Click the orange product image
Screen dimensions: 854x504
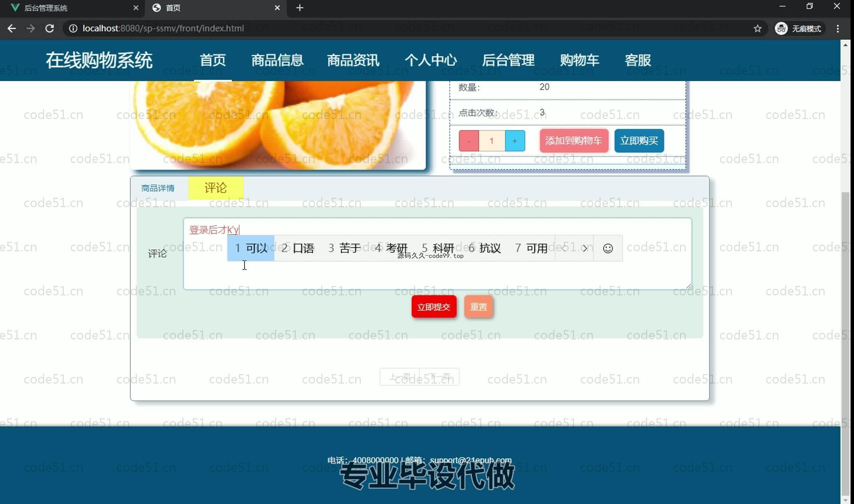[278, 125]
